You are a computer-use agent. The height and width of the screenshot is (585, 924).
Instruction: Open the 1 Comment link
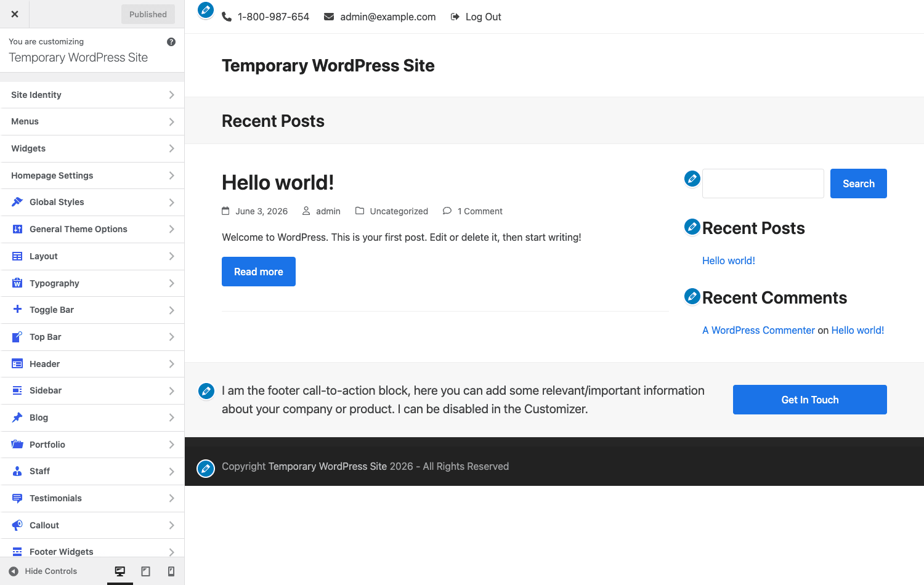click(480, 211)
